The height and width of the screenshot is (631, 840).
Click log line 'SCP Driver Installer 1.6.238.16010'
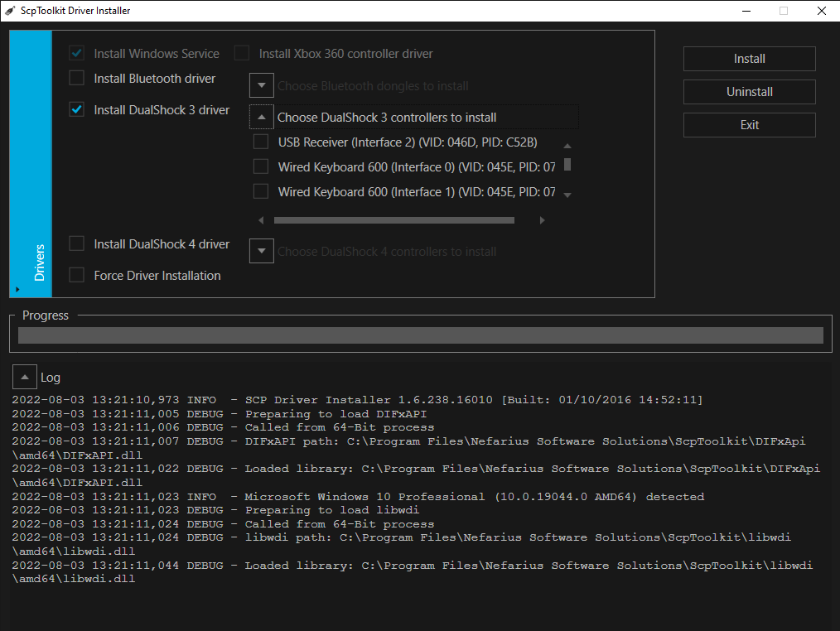tap(357, 400)
